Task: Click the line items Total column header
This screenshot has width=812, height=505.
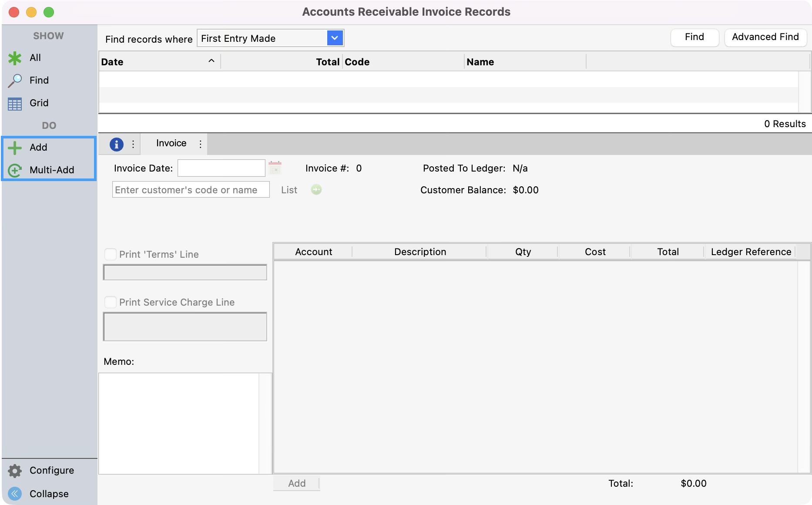Action: (x=668, y=252)
